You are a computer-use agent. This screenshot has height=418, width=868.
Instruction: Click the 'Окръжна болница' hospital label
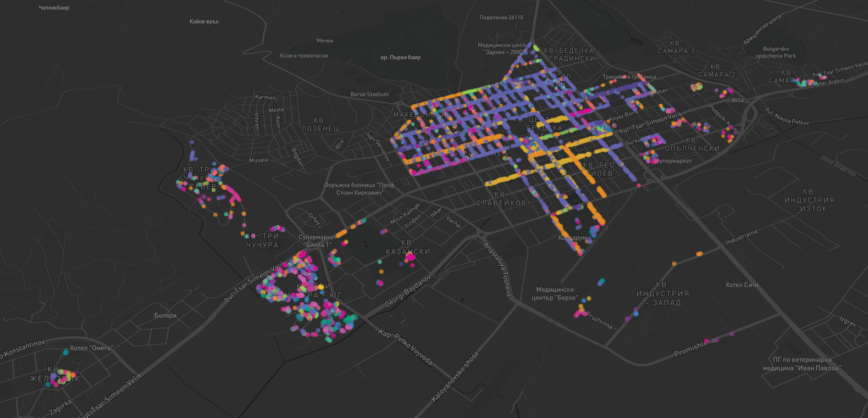point(360,189)
